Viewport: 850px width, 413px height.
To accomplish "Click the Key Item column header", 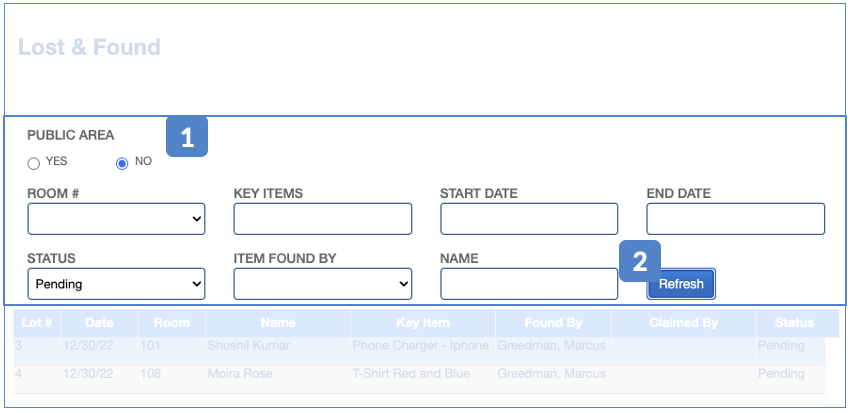I will [x=422, y=323].
